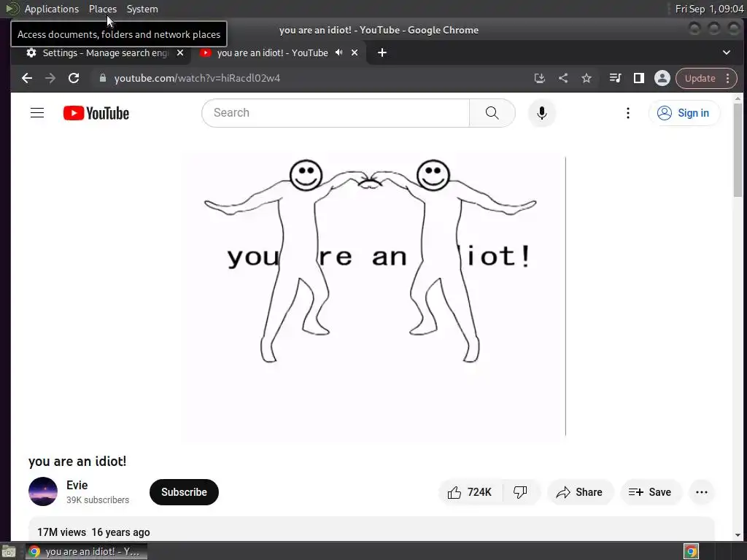This screenshot has width=747, height=560.
Task: Open the System menu
Action: coord(142,9)
